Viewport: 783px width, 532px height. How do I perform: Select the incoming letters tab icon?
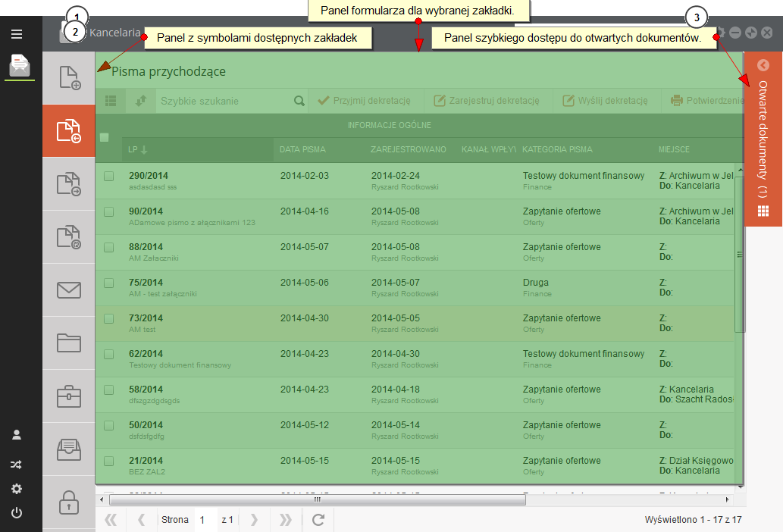69,131
